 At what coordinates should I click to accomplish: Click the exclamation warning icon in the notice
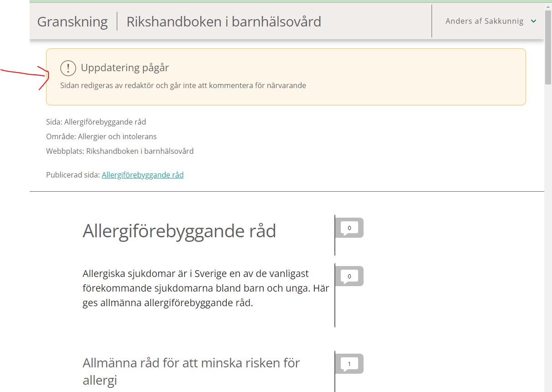(68, 68)
